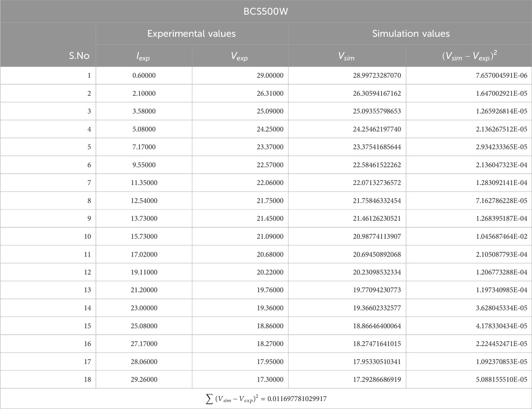This screenshot has height=409, width=532.
Task: Select cell value 19.11000
Action: click(144, 272)
